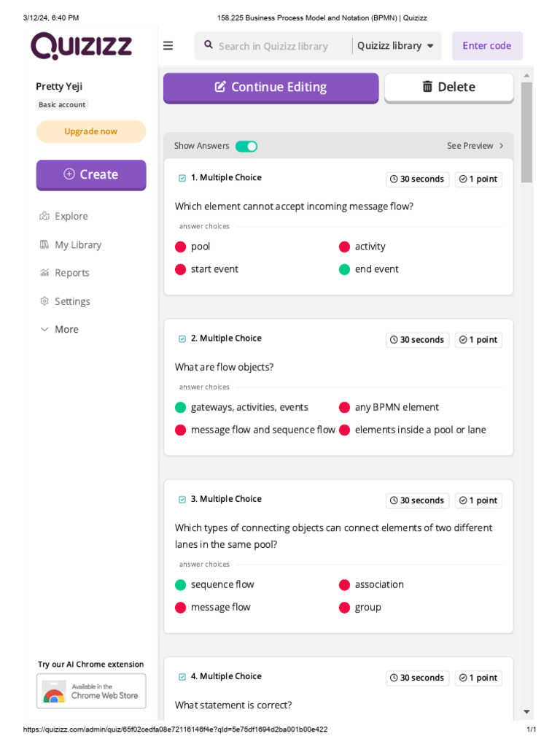Screen dimensions: 560x747
Task: Open the hamburger menu icon
Action: tap(168, 46)
